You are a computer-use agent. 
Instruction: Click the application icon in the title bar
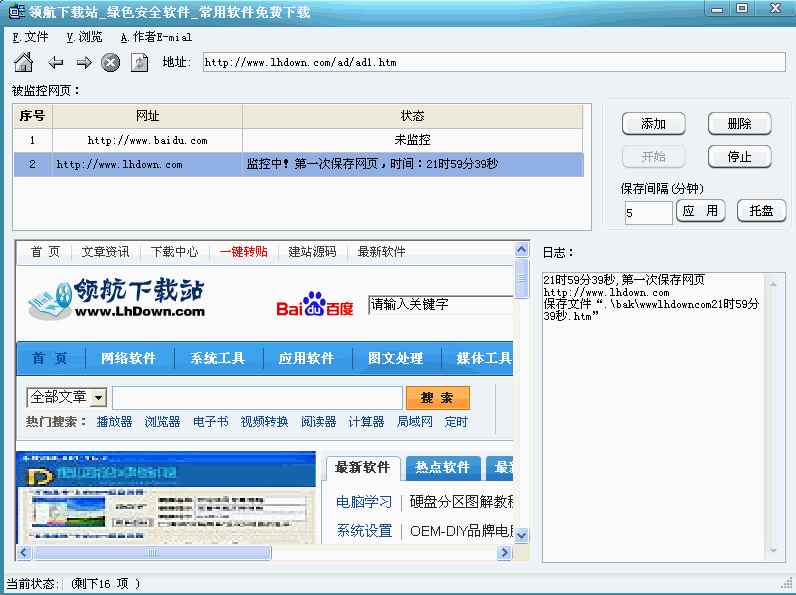(16, 11)
